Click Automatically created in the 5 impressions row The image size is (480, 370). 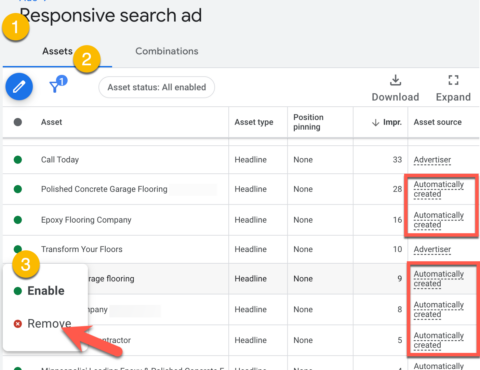click(439, 340)
